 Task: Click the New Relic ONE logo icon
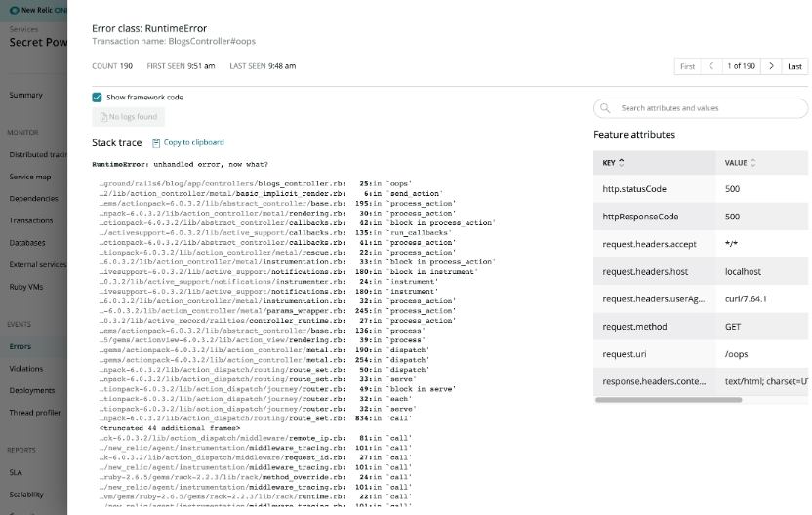tap(15, 10)
